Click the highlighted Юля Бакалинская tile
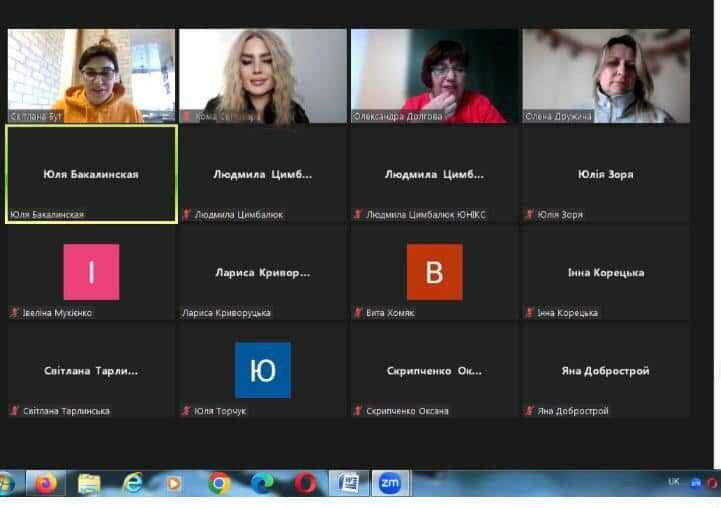Viewport: 721px width, 508px height. click(x=91, y=174)
